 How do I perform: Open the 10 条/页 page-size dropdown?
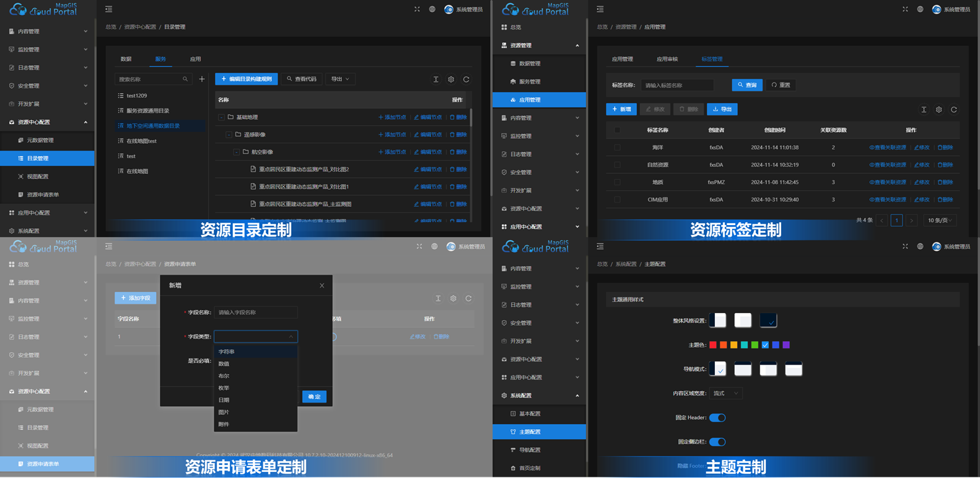coord(940,221)
